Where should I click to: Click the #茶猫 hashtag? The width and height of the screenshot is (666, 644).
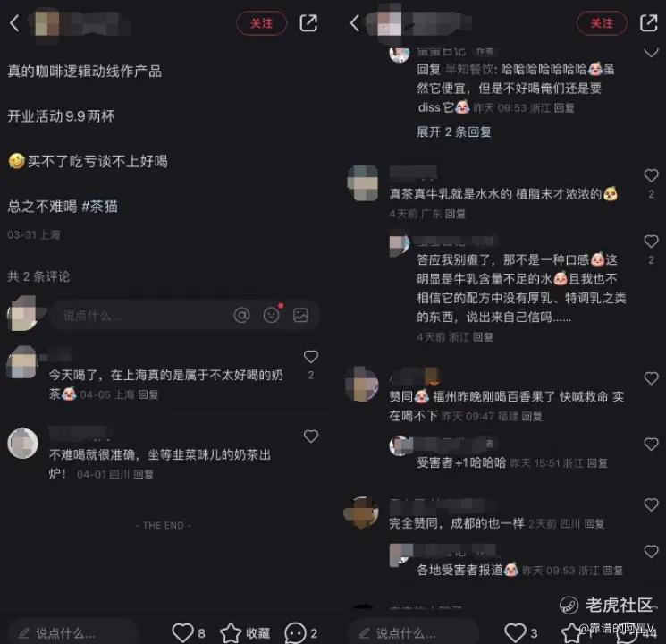tap(99, 207)
